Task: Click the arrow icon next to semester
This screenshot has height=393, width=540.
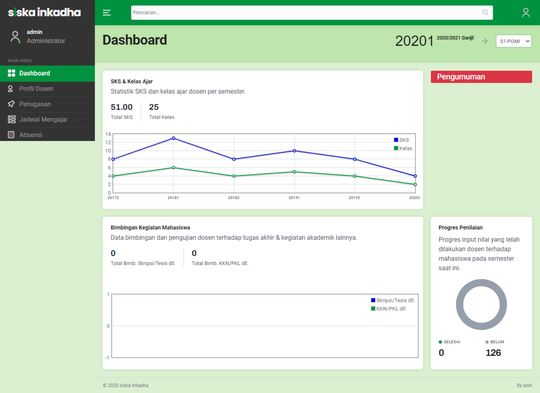Action: click(x=485, y=41)
